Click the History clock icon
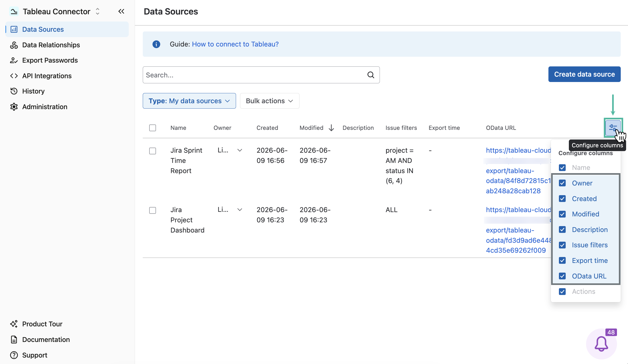Screen dimensions: 628x364 [x=14, y=91]
